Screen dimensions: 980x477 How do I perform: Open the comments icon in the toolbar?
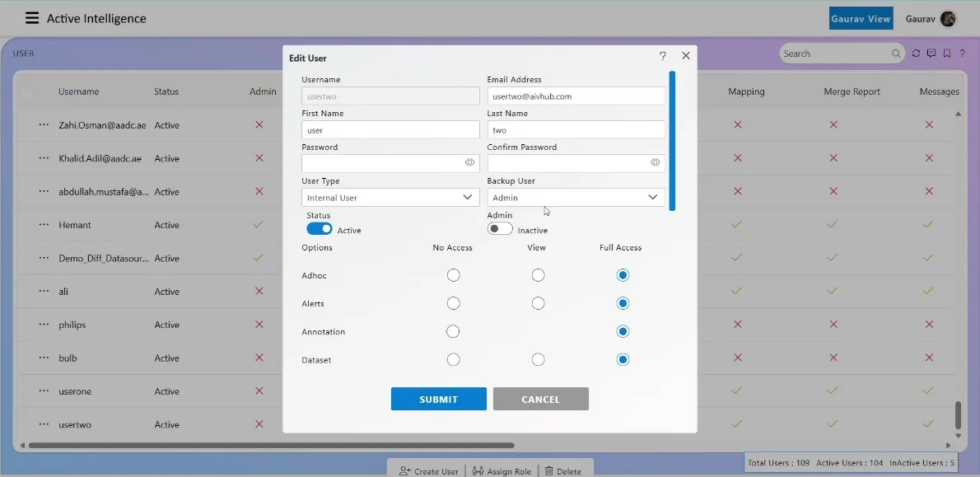click(x=931, y=54)
